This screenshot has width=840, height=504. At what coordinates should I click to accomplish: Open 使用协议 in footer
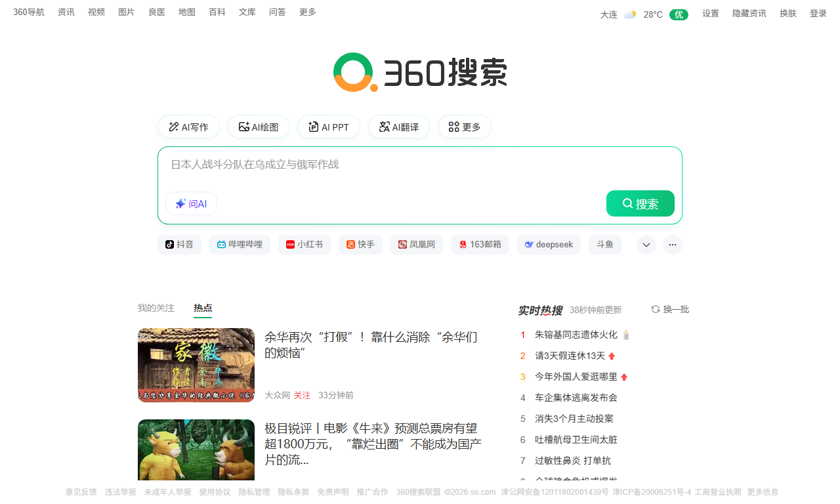[x=215, y=492]
